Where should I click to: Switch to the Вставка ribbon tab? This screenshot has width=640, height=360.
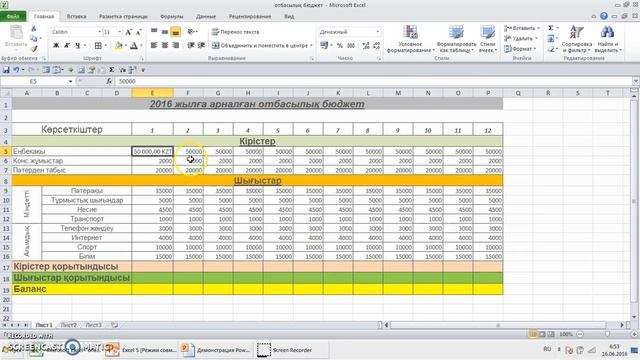[x=76, y=16]
